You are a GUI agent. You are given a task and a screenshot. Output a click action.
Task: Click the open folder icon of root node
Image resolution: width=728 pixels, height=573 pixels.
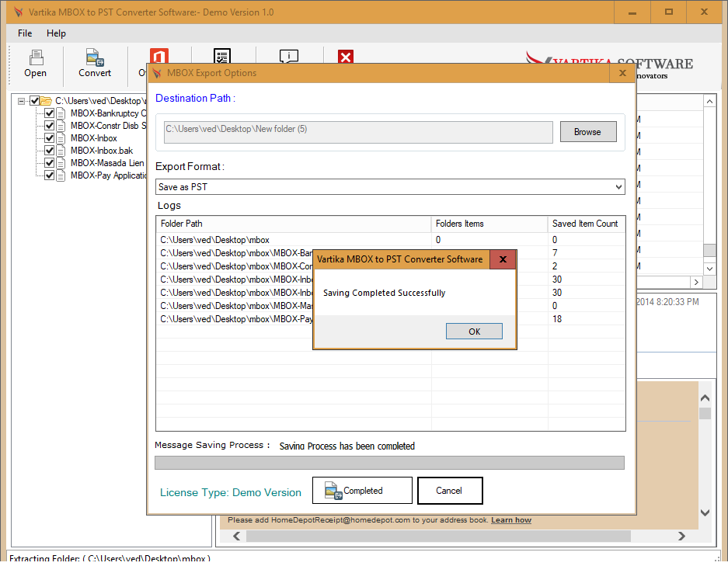point(46,101)
